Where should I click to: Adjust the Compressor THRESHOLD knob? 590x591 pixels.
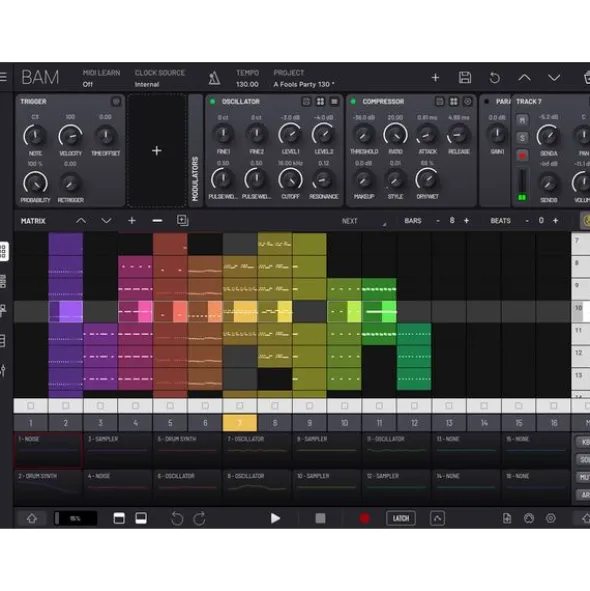363,135
